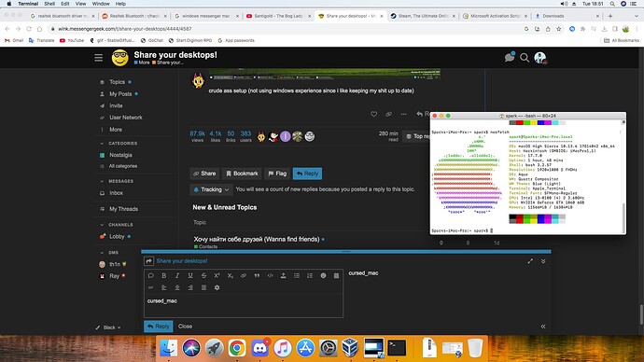Viewport: 644px width, 362px height.
Task: Insert emoji using the smiley icon
Action: (323, 276)
